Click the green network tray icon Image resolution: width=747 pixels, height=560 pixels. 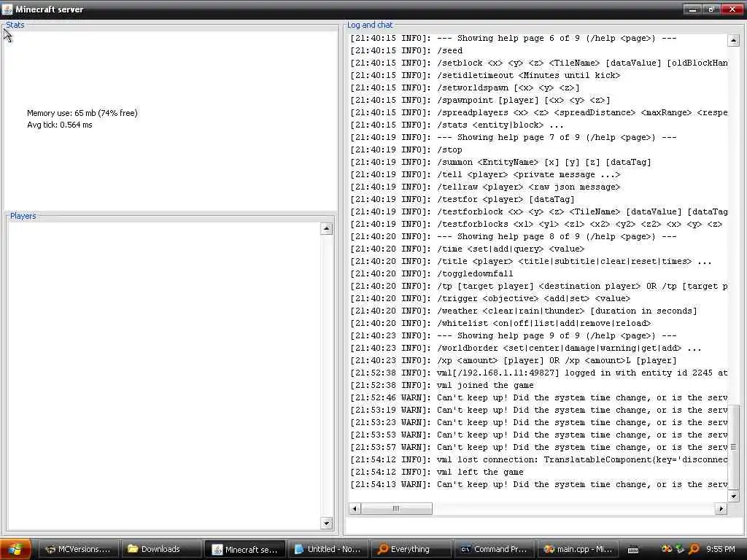click(680, 549)
